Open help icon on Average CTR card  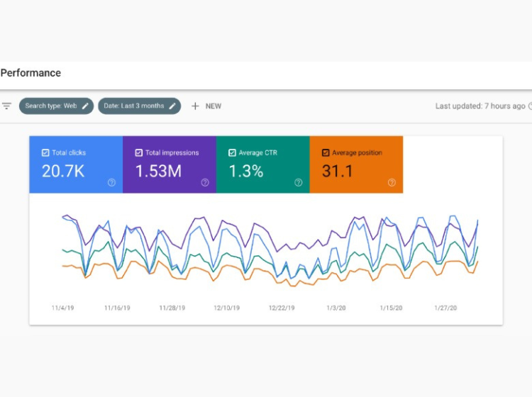[x=299, y=182]
